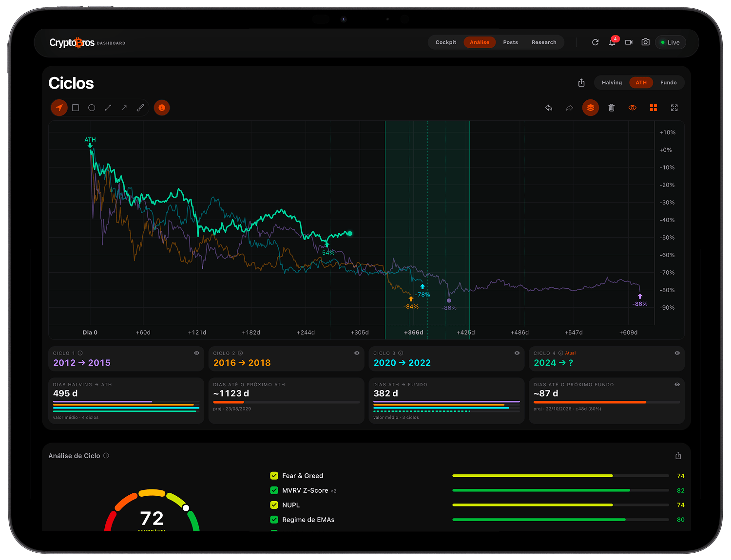Open the Análise tab
731x560 pixels.
[480, 42]
